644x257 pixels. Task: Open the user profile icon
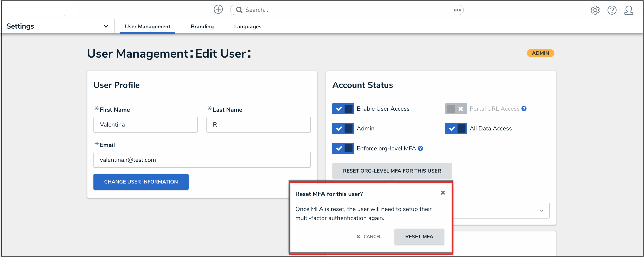629,10
